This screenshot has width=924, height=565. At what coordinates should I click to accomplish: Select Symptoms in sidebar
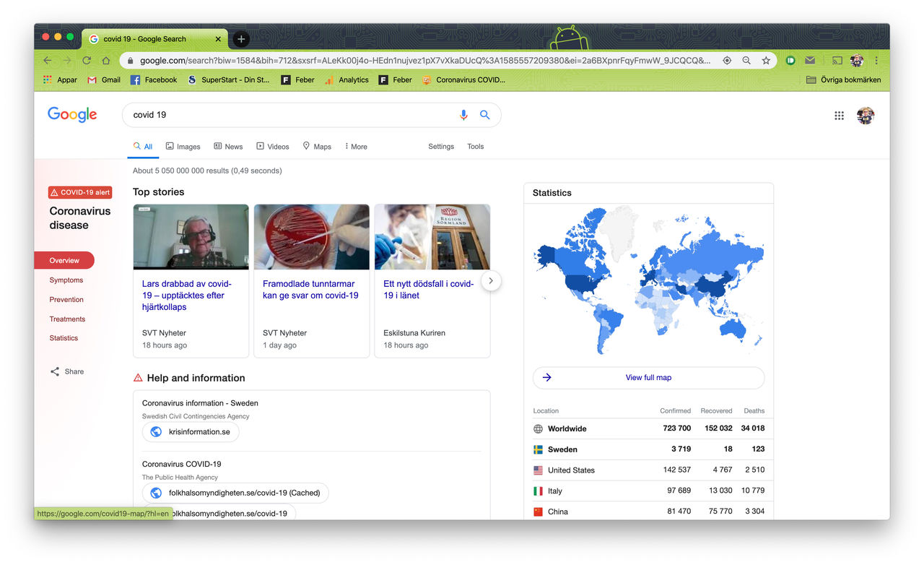pos(66,280)
